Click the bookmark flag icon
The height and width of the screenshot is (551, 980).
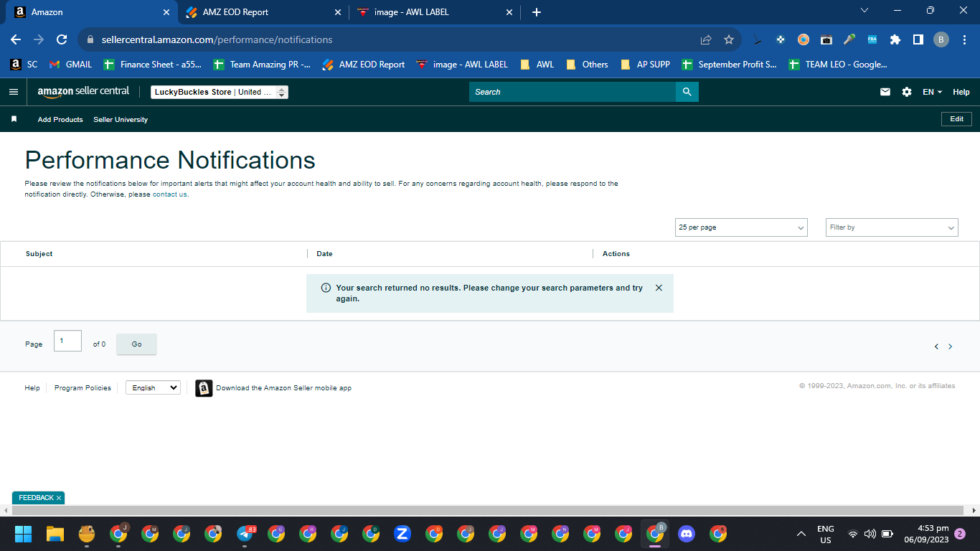[x=14, y=119]
